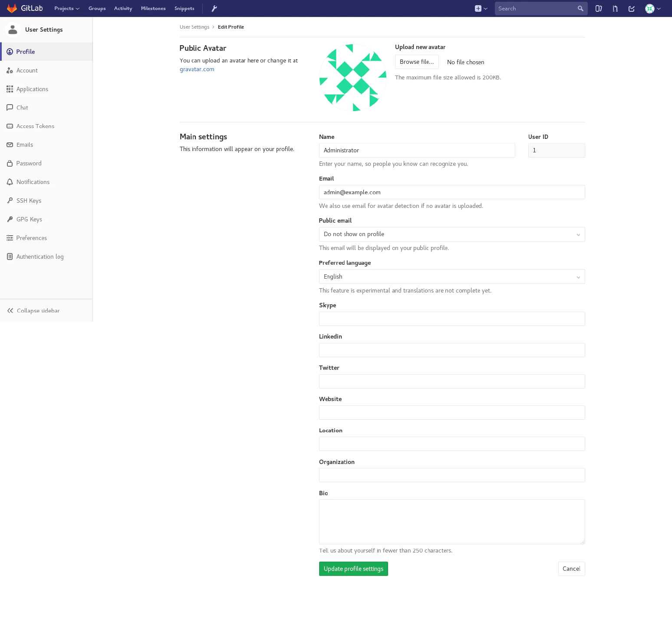Expand the new item plus dropdown

pyautogui.click(x=481, y=8)
